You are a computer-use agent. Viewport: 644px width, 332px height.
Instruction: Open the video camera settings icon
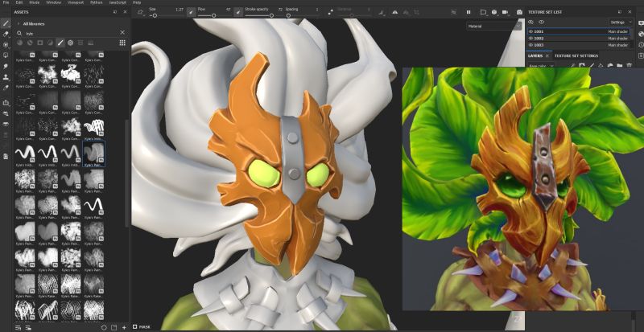pyautogui.click(x=505, y=12)
